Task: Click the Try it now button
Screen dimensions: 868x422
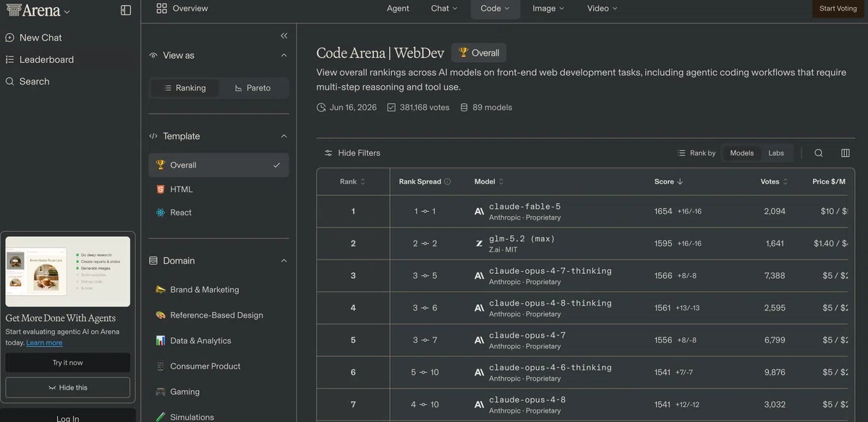Action: coord(68,363)
